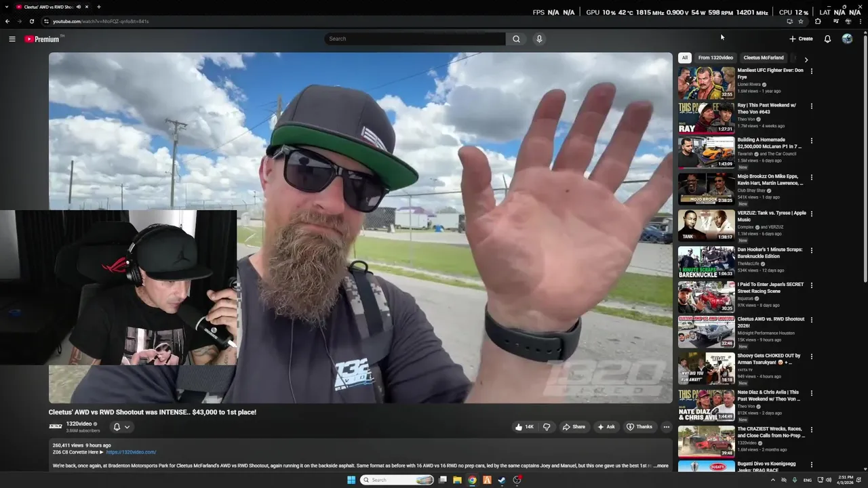Click the browser address bar URL
Screen dimensions: 868x488
point(101,21)
